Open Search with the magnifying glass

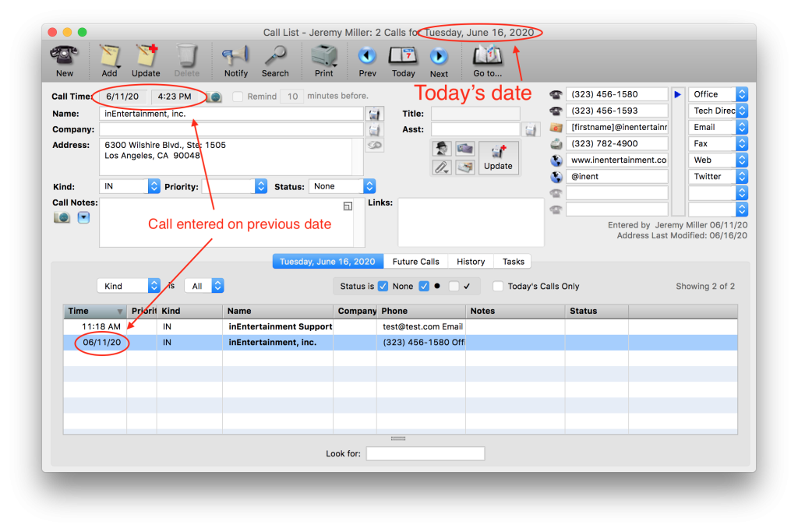coord(275,55)
